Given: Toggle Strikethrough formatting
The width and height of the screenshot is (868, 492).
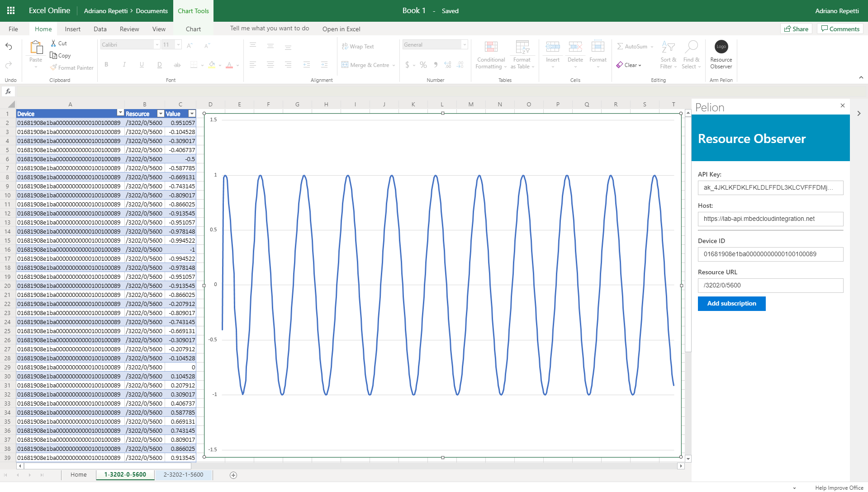Looking at the screenshot, I should click(x=177, y=65).
